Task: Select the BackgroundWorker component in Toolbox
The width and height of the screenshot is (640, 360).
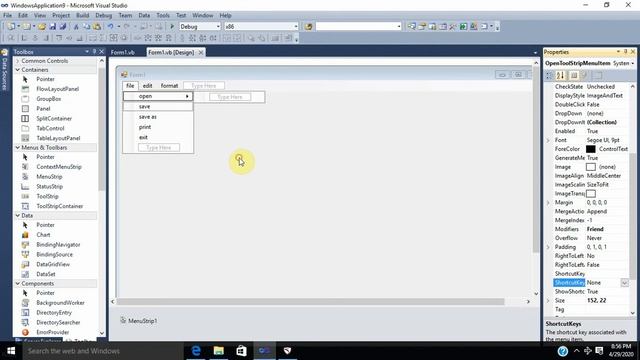Action: pos(60,303)
